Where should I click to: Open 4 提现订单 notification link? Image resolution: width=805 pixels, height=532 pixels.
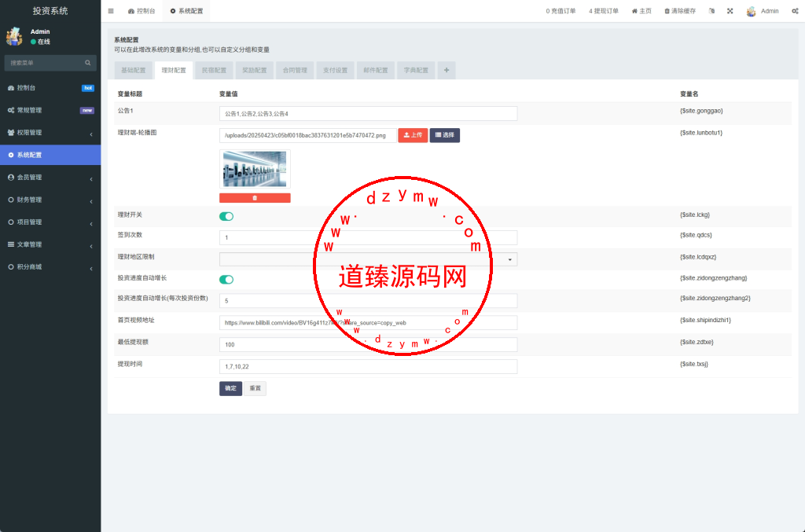pyautogui.click(x=603, y=11)
